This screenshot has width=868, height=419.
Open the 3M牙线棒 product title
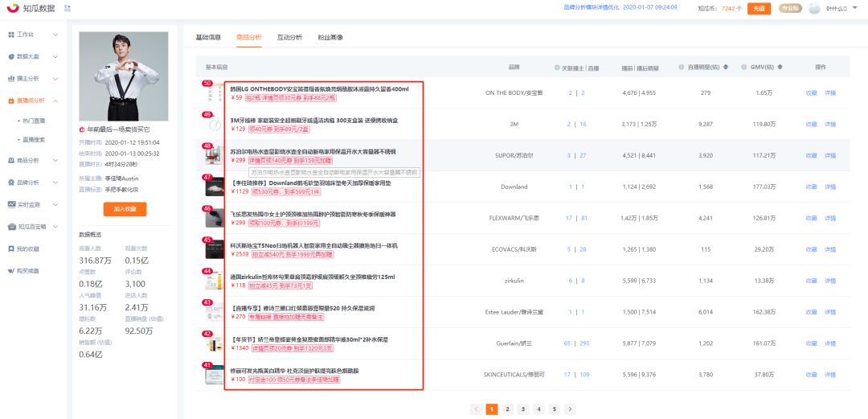point(314,120)
